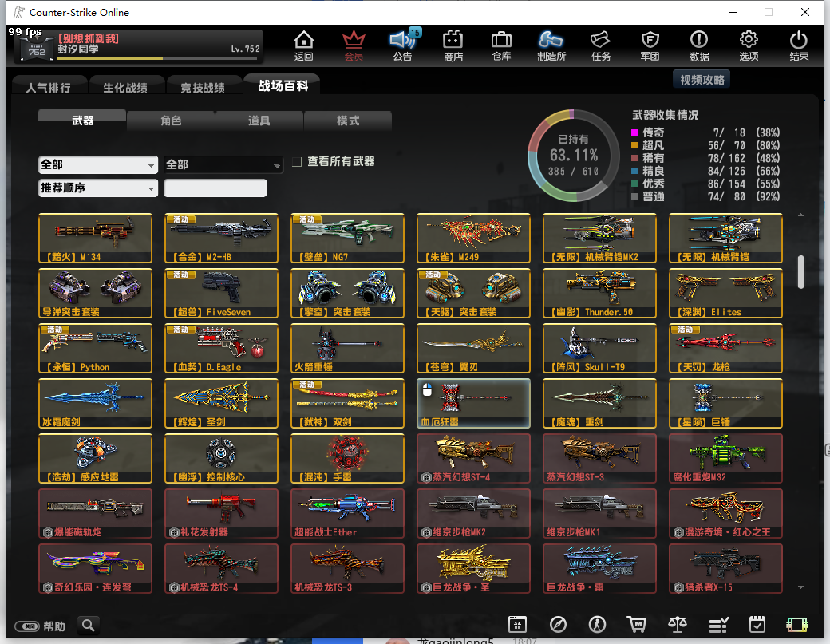This screenshot has height=644, width=830.
Task: Click the 视频攻略 button
Action: (702, 79)
